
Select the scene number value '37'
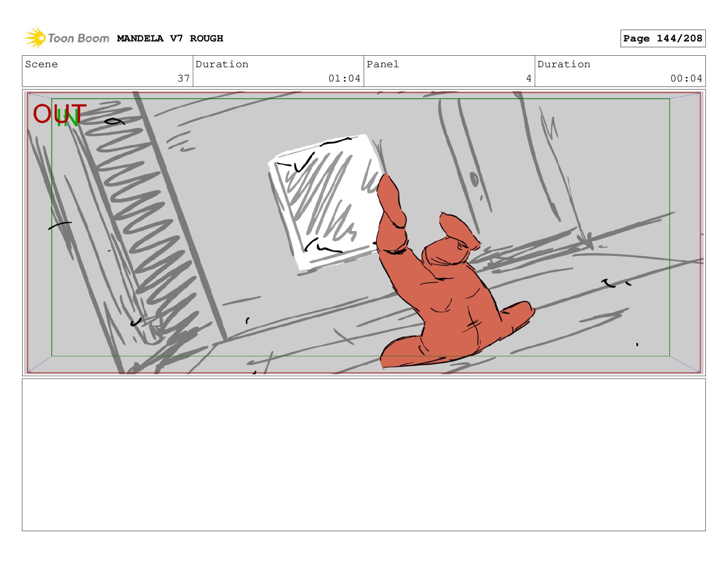(184, 78)
